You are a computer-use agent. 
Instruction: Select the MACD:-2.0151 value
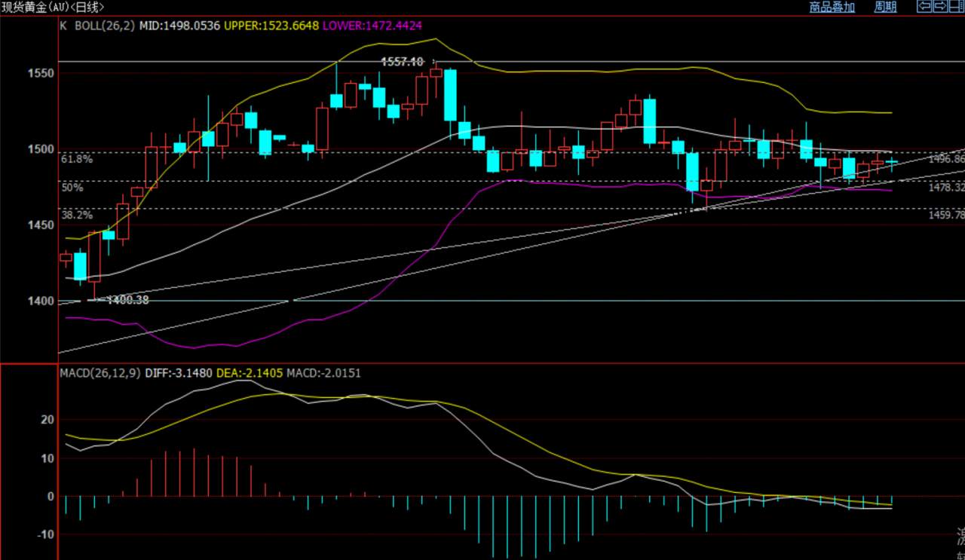coord(324,372)
